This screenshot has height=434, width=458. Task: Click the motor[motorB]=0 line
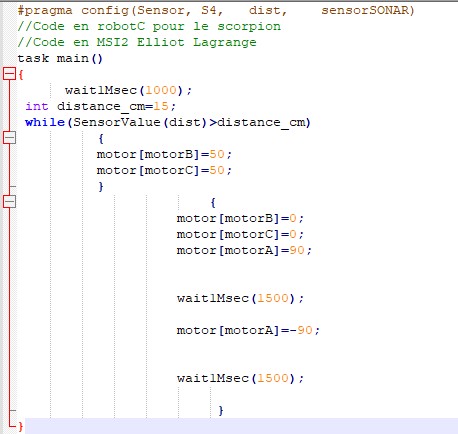click(240, 218)
